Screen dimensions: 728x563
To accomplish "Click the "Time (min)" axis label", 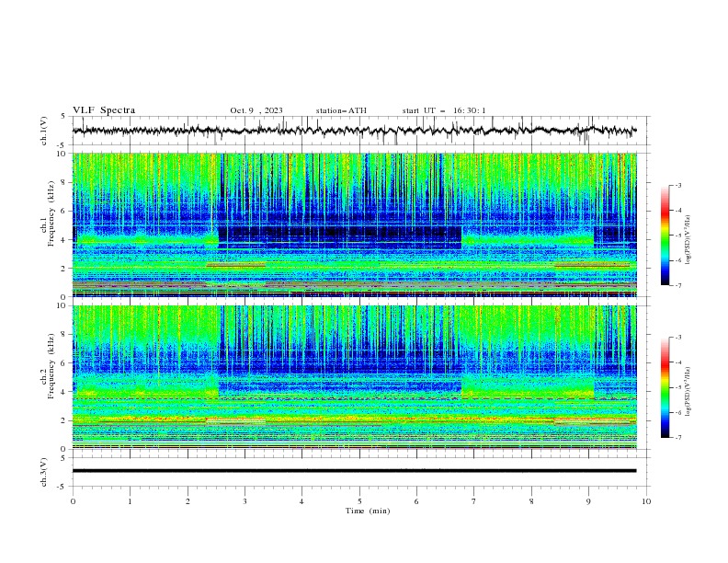I will [368, 511].
